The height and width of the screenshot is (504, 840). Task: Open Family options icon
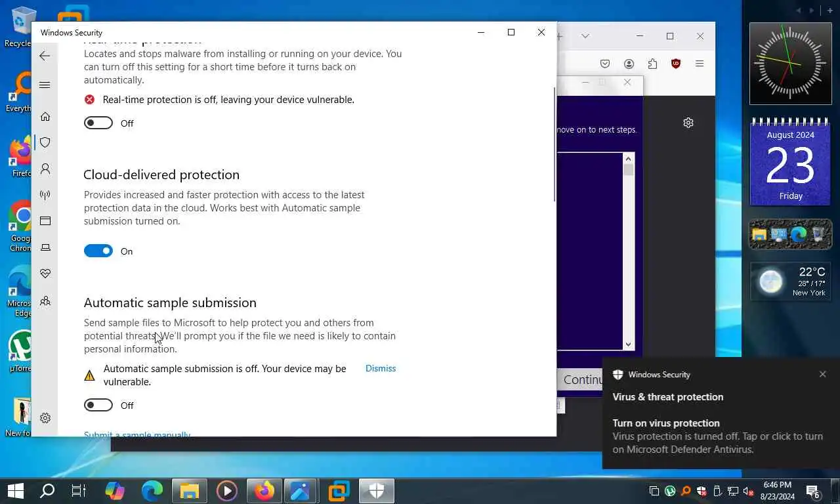point(45,301)
